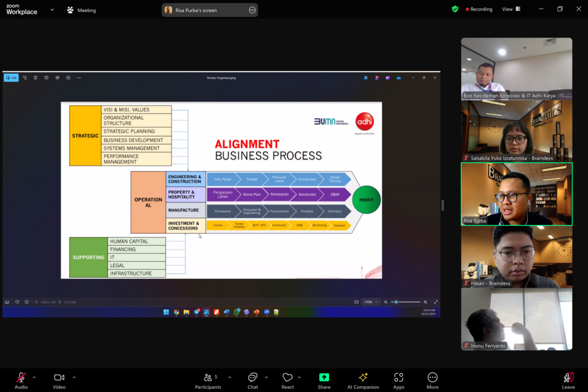Expand audio options chevron
The height and width of the screenshot is (392, 588).
[34, 377]
